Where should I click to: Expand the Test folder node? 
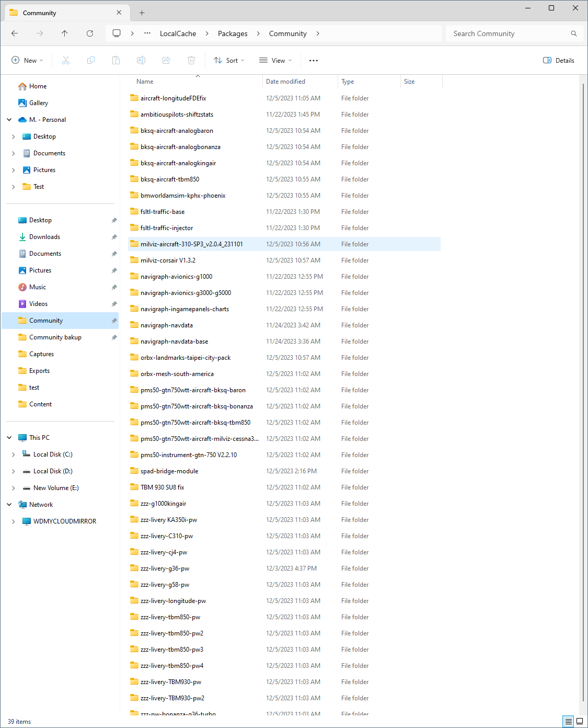14,187
